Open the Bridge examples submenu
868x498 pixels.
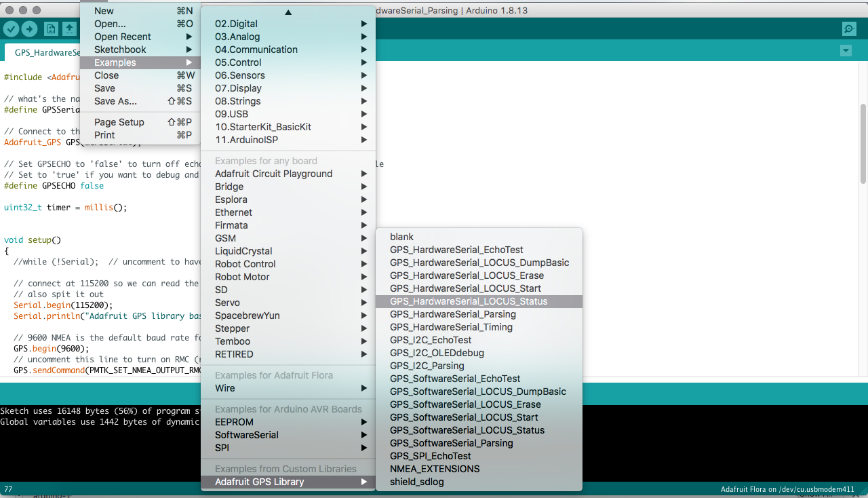(x=288, y=187)
